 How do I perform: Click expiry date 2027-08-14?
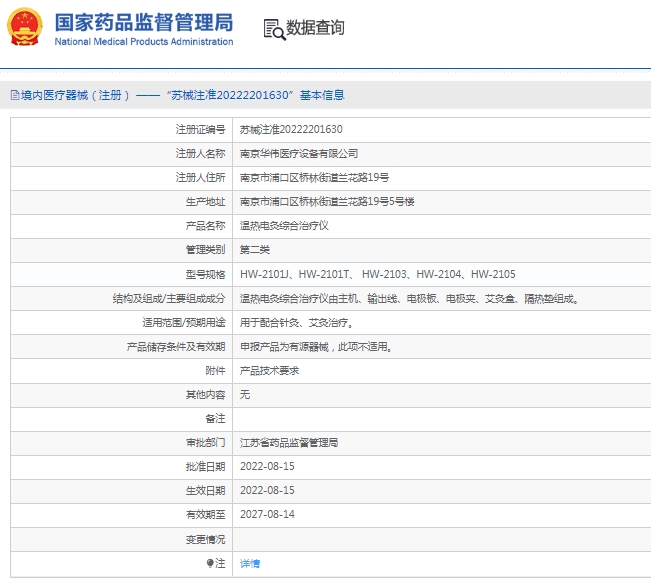click(267, 514)
